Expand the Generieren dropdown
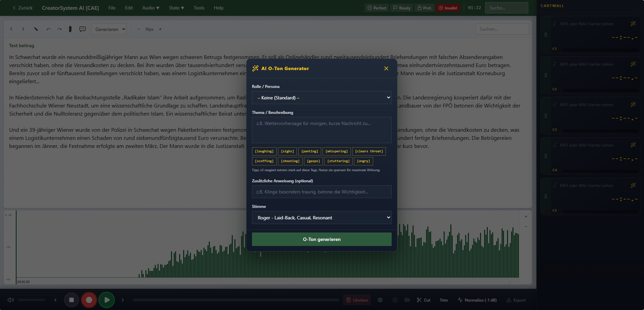The image size is (644, 310). [x=109, y=29]
